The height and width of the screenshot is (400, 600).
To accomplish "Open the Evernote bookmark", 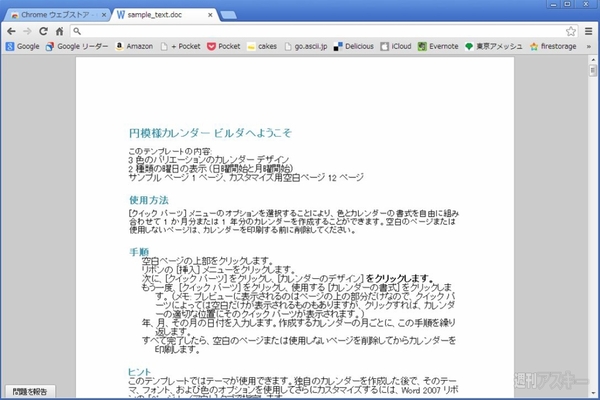I will [x=438, y=46].
